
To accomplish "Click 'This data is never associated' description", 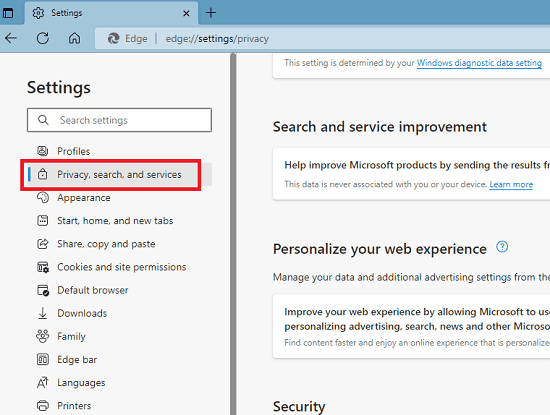I will coord(386,185).
